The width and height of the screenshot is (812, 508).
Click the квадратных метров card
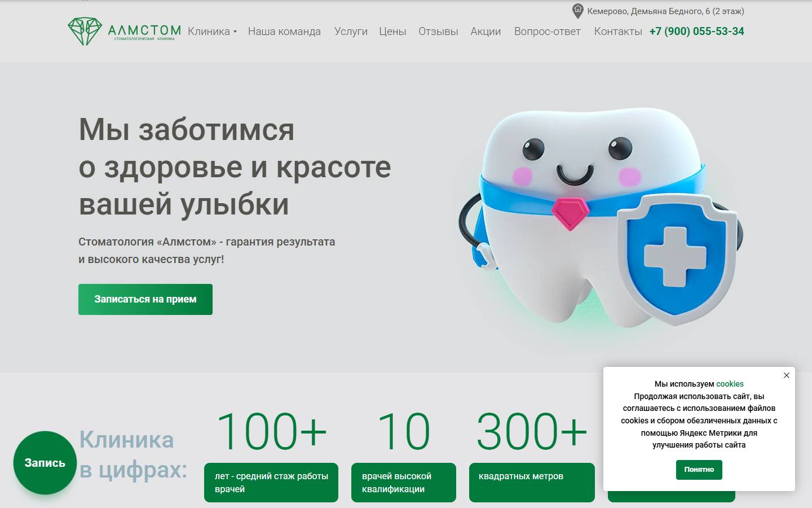(532, 483)
